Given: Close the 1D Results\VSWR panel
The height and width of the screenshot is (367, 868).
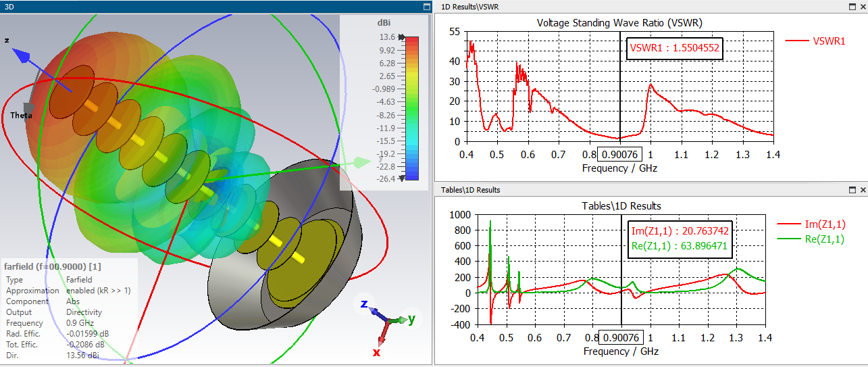Looking at the screenshot, I should [862, 6].
